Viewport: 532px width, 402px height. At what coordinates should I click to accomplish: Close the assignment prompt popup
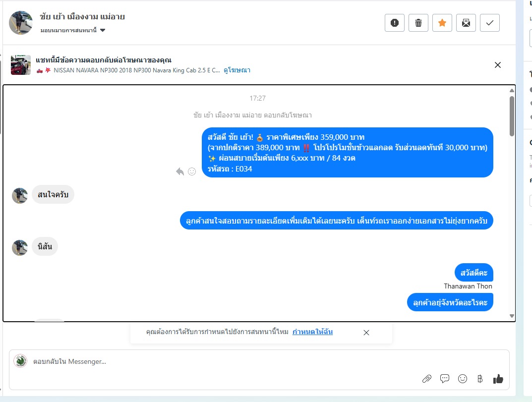[366, 333]
